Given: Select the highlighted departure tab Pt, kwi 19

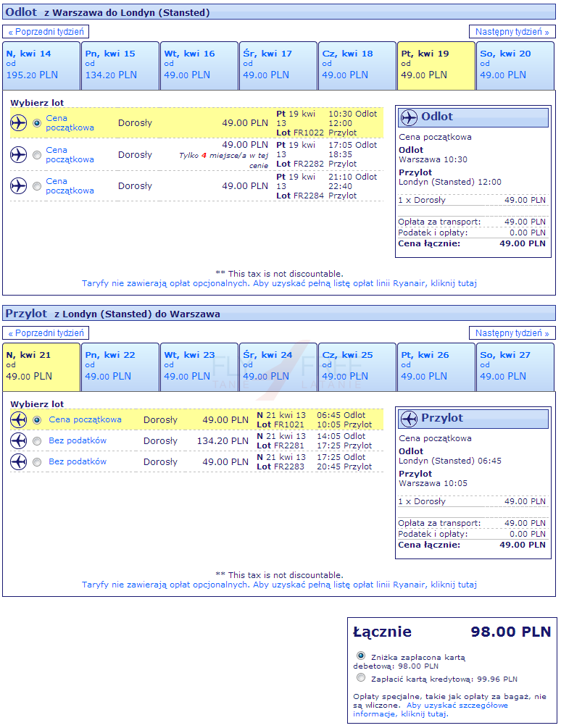Looking at the screenshot, I should click(436, 65).
